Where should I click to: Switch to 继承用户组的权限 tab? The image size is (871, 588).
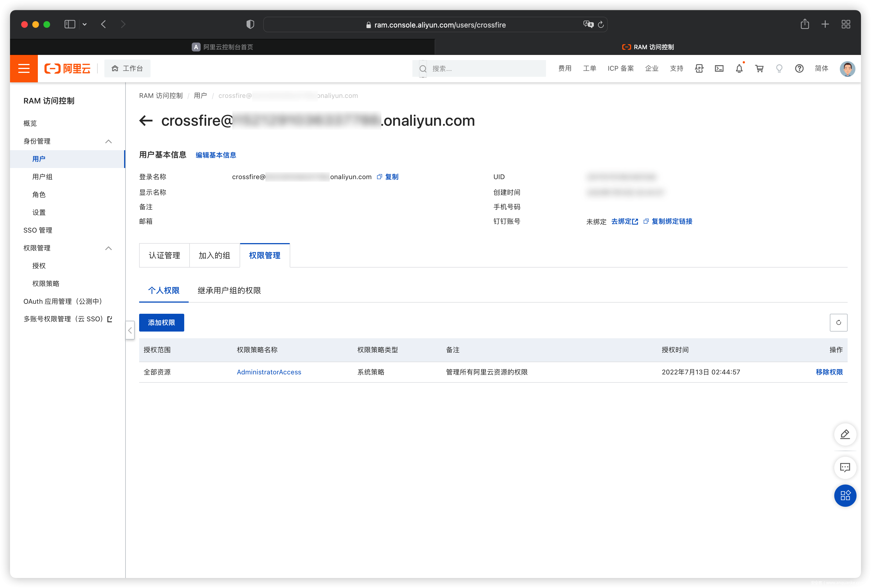pyautogui.click(x=229, y=290)
